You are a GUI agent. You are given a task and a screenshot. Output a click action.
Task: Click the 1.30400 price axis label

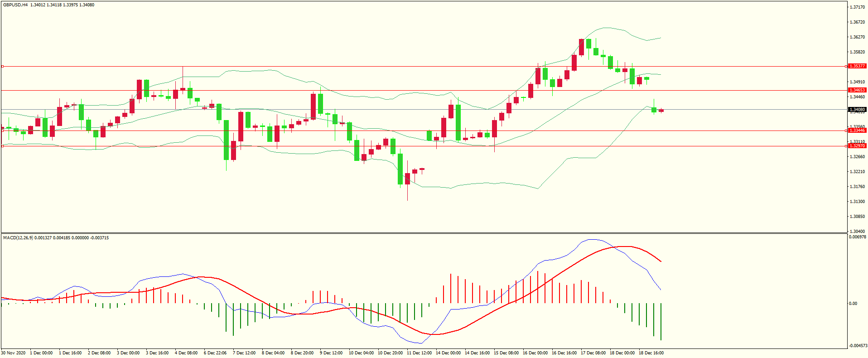click(x=858, y=232)
